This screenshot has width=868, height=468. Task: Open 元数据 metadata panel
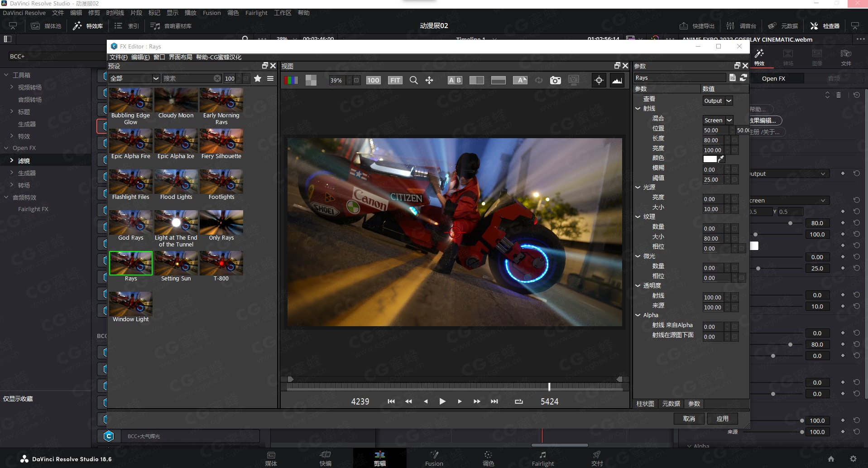click(x=783, y=26)
